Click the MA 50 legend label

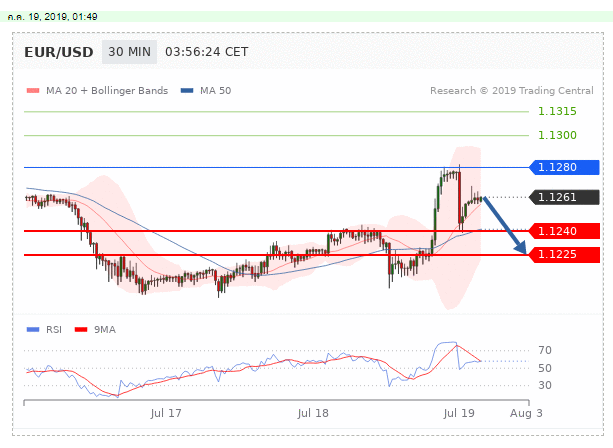(x=215, y=91)
